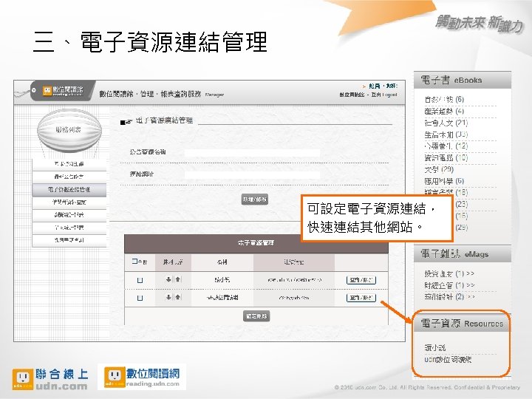Screen dimensions: 532x399
Task: Click move-down arrow in first resource row
Action: click(x=168, y=279)
